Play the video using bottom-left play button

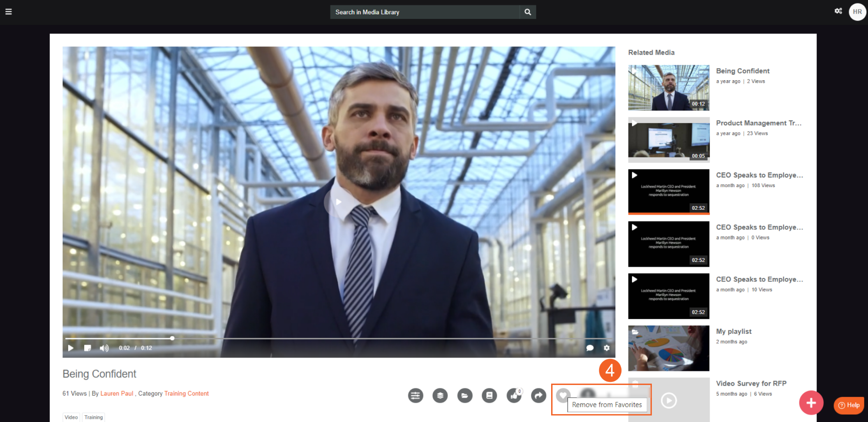pos(71,348)
